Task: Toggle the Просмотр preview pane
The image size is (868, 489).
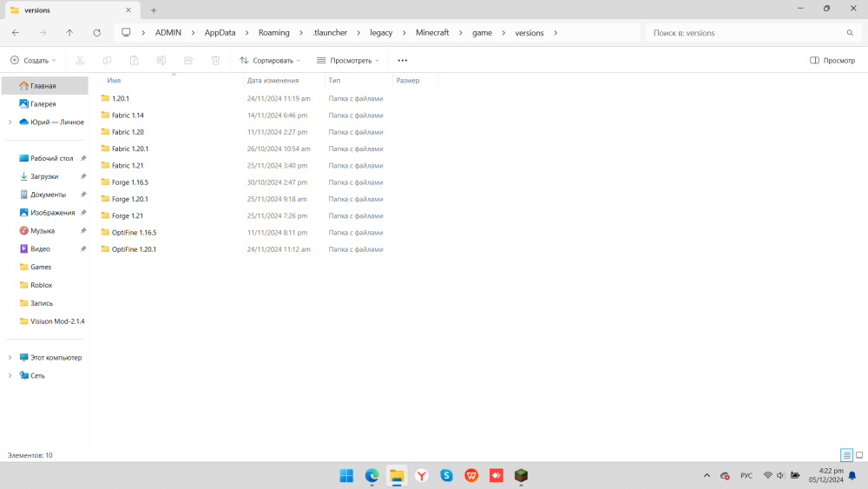Action: (832, 60)
